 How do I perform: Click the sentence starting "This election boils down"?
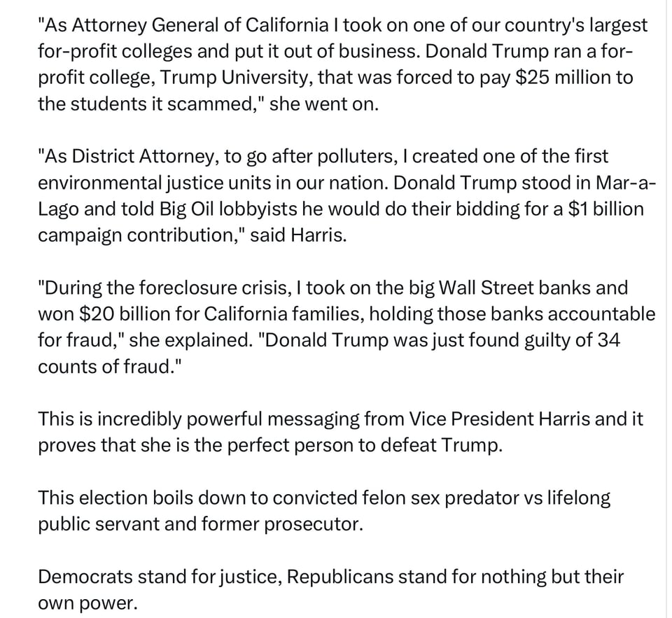[324, 498]
